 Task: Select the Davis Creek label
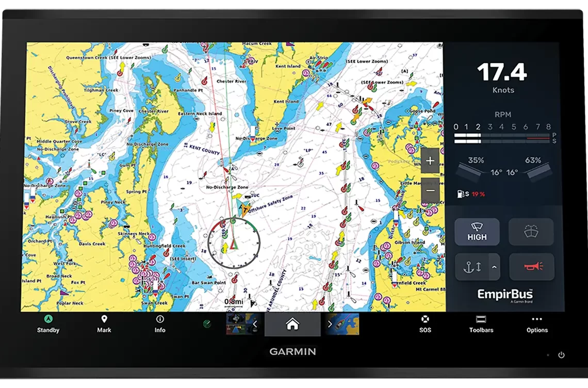point(92,244)
